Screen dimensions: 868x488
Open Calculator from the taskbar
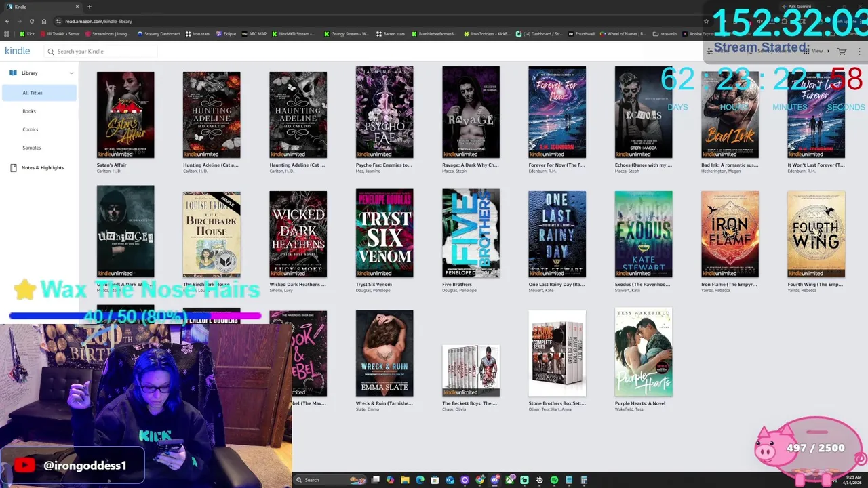click(584, 480)
